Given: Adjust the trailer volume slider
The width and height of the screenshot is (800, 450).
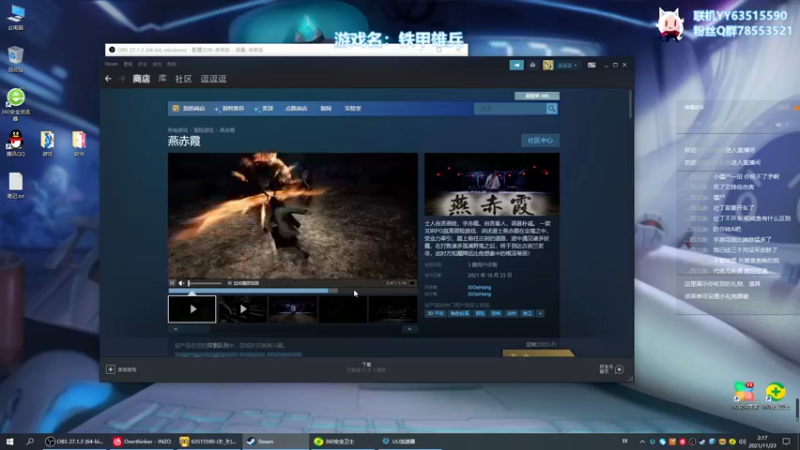Looking at the screenshot, I should [x=205, y=283].
